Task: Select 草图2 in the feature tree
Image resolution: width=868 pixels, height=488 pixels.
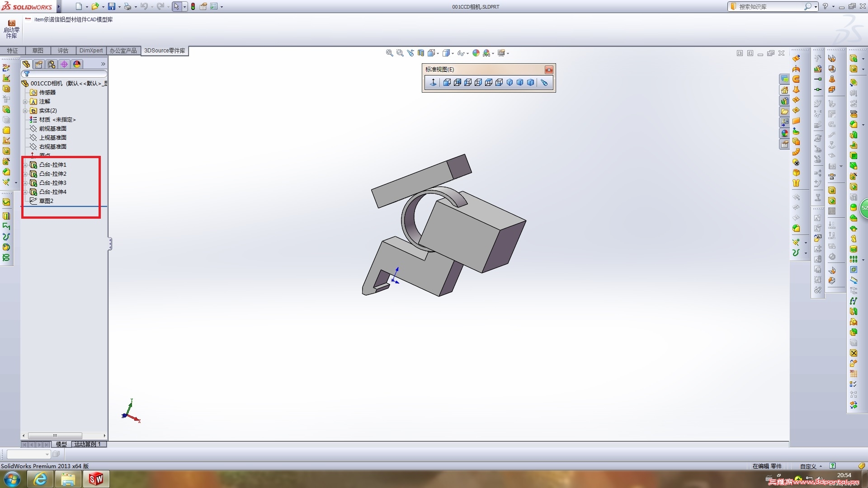Action: coord(46,201)
